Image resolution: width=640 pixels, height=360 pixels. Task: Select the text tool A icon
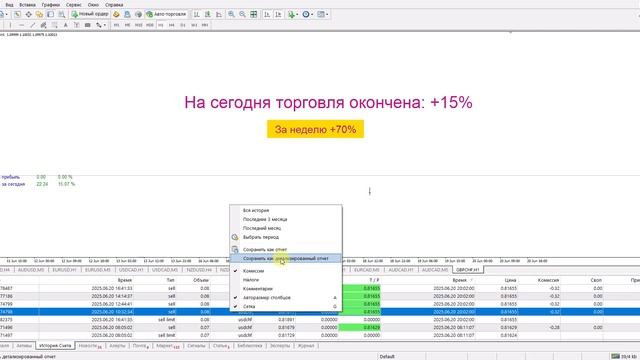[65, 25]
